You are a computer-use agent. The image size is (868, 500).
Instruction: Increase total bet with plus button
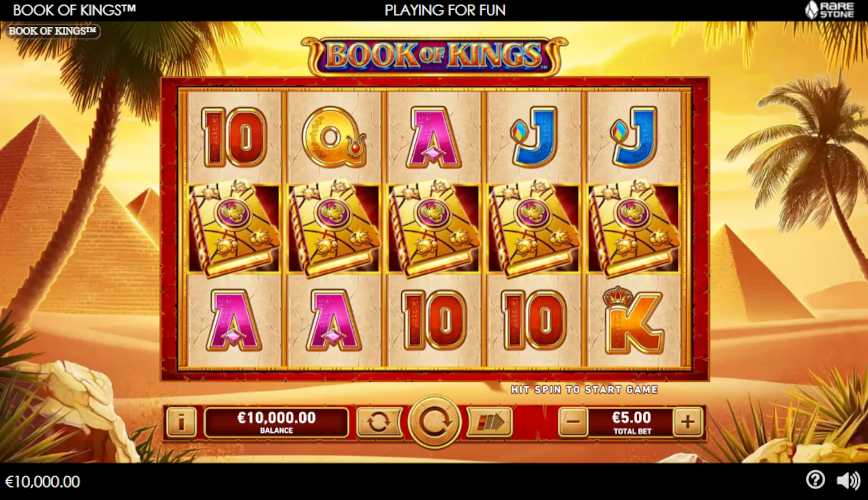[688, 422]
